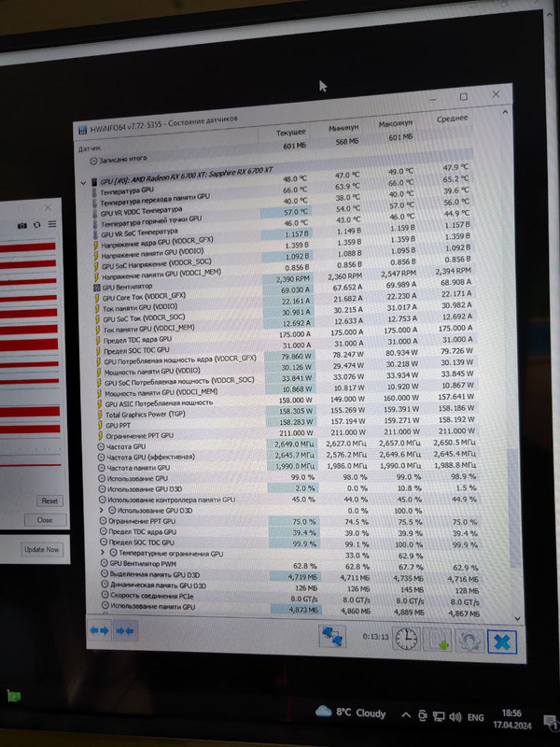Screen dimensions: 560x747
Task: Click the taskbar volume speaker icon
Action: click(455, 717)
